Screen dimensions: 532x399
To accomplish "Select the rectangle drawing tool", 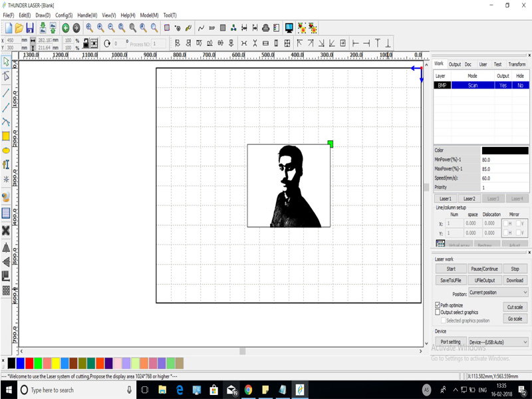I will (6, 136).
